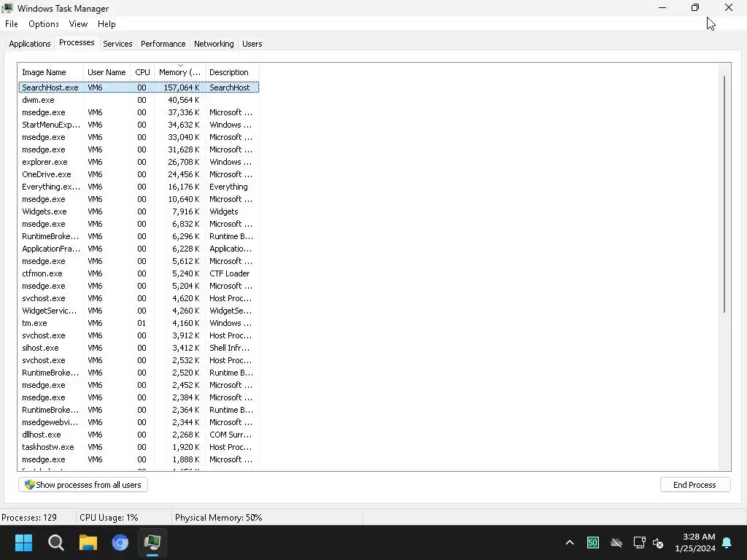Select the explorer.exe process row
The width and height of the screenshot is (747, 560).
click(x=139, y=162)
